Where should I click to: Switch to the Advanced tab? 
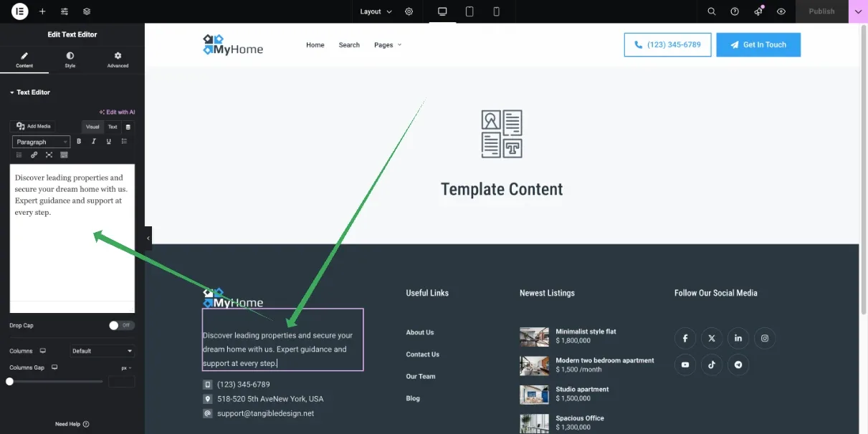118,59
